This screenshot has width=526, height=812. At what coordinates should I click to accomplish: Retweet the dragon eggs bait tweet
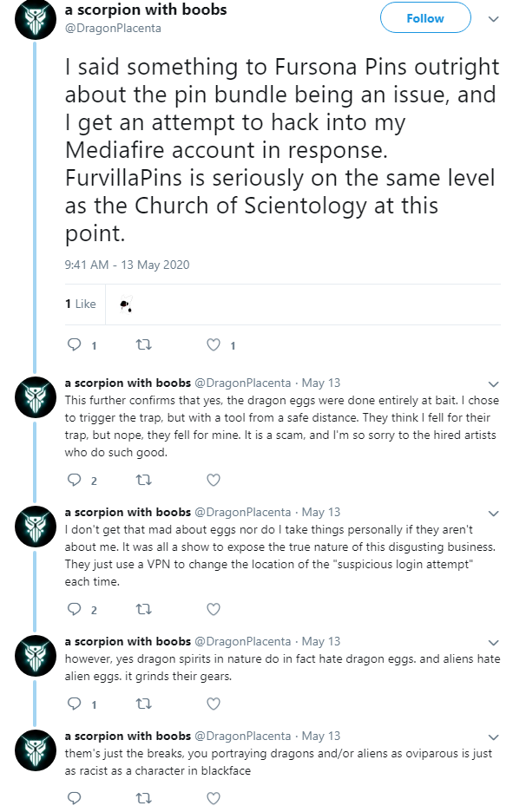[143, 480]
